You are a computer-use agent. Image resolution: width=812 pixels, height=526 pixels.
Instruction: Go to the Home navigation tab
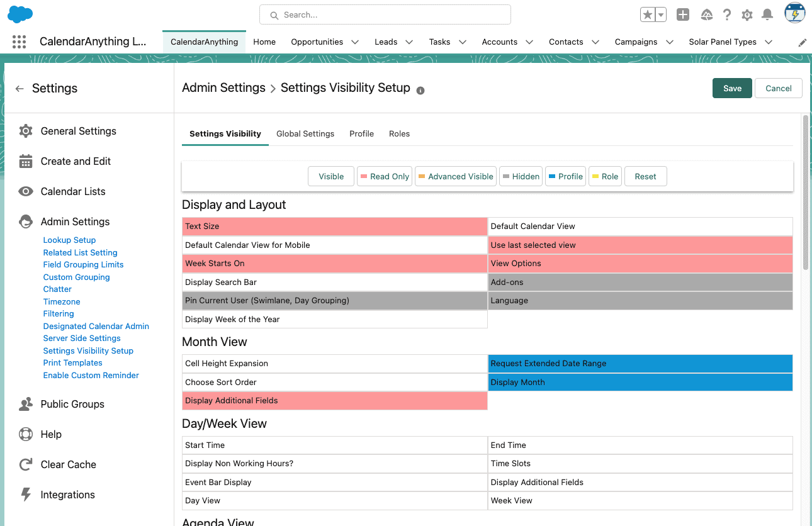click(264, 42)
